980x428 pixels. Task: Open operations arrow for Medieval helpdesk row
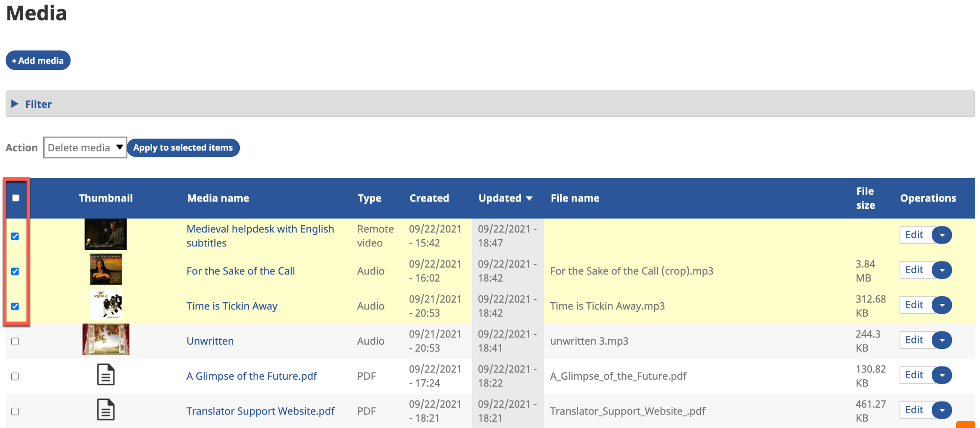pyautogui.click(x=942, y=235)
